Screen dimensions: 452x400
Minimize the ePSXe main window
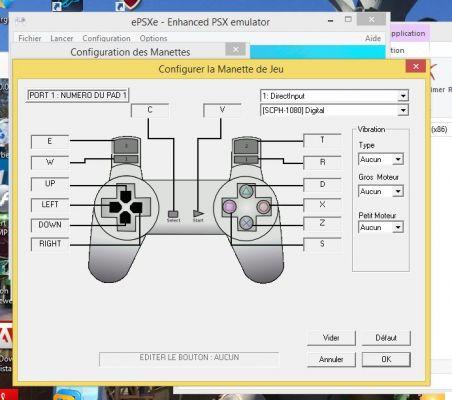coord(330,20)
